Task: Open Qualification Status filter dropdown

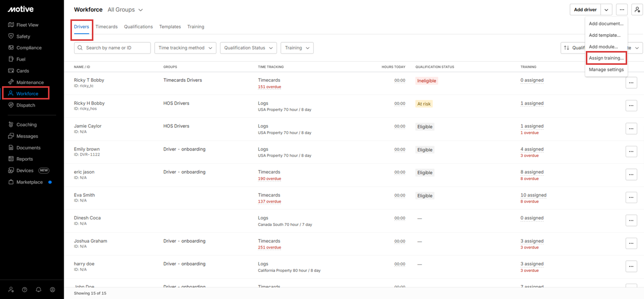Action: (249, 48)
